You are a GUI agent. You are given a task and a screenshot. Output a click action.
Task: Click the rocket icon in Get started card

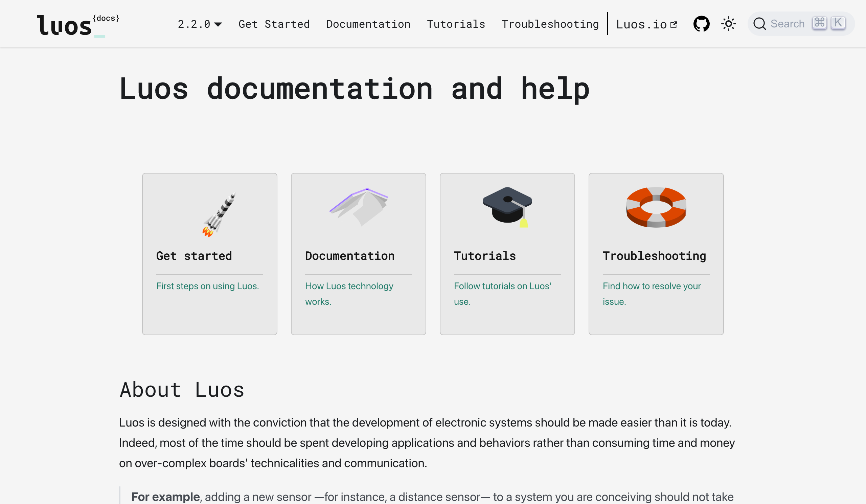click(219, 215)
